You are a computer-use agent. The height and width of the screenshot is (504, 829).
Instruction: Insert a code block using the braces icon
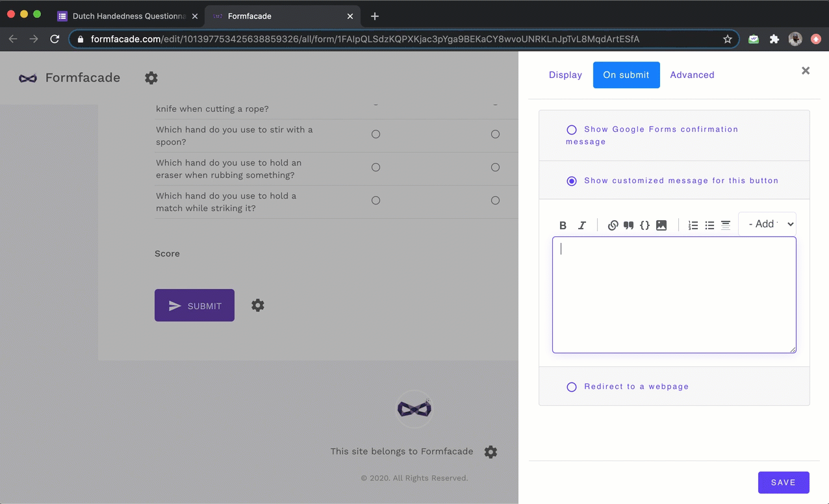644,225
